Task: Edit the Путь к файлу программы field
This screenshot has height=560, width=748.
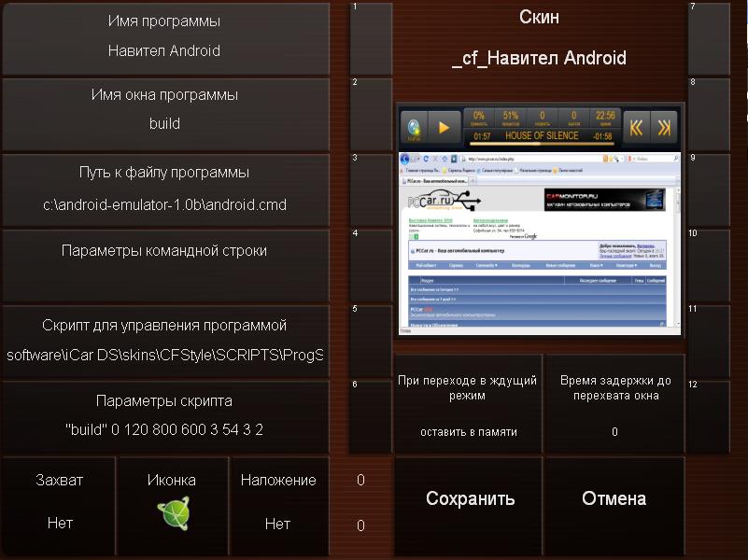Action: click(x=164, y=189)
